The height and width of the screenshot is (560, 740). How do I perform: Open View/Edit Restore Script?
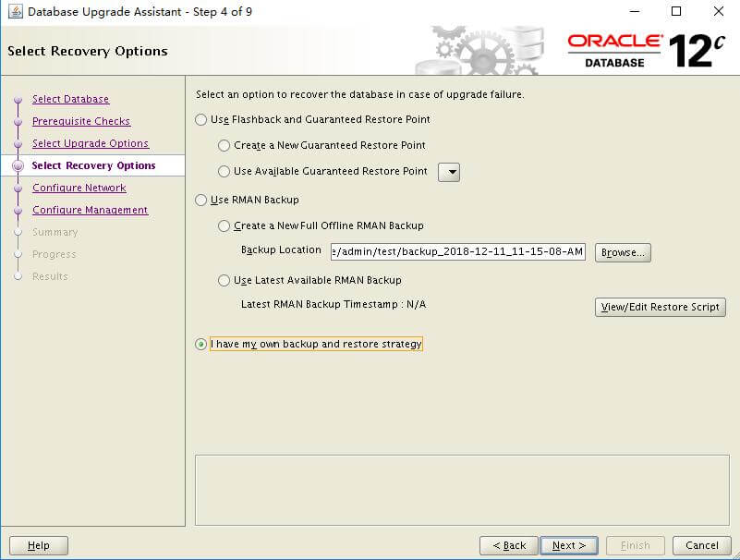tap(661, 307)
